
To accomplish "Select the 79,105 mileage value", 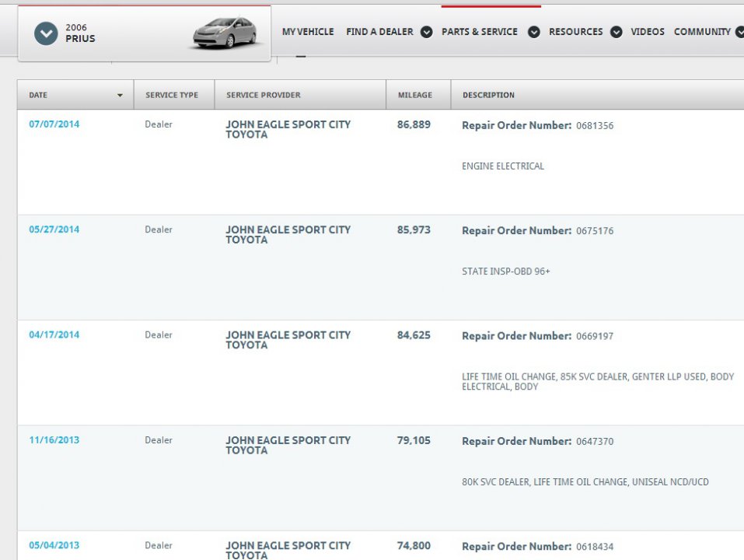I will pos(414,441).
